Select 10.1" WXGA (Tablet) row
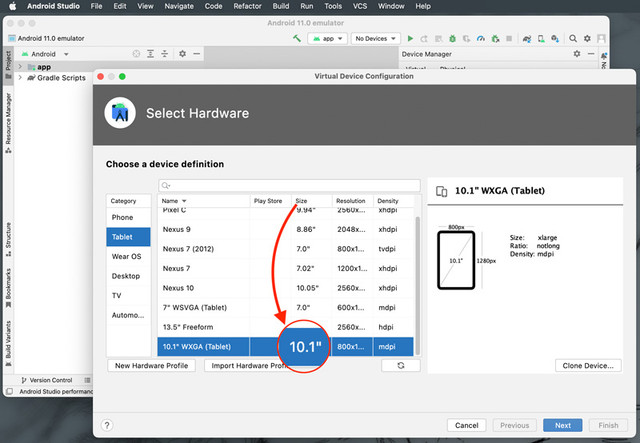Screen dimensions: 640x443 (x=285, y=347)
